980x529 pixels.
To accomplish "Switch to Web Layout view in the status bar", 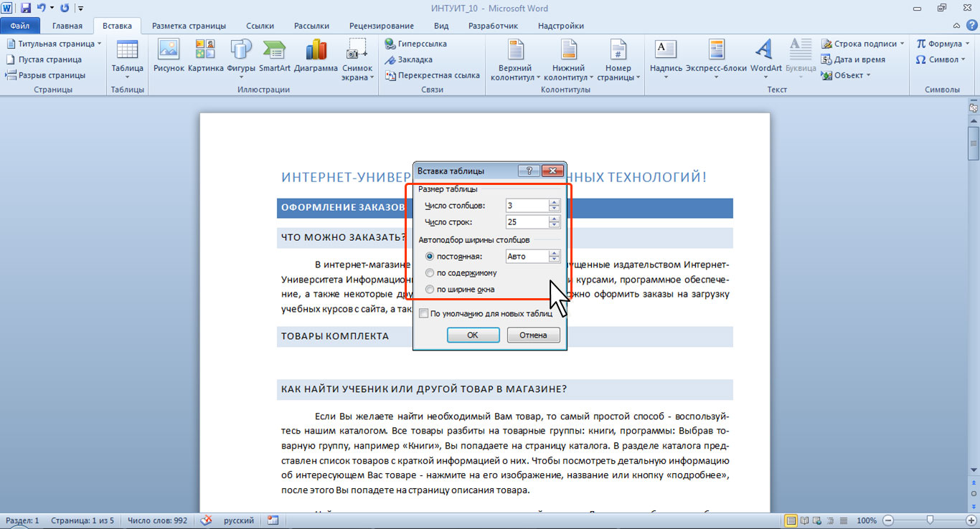I will tap(817, 520).
